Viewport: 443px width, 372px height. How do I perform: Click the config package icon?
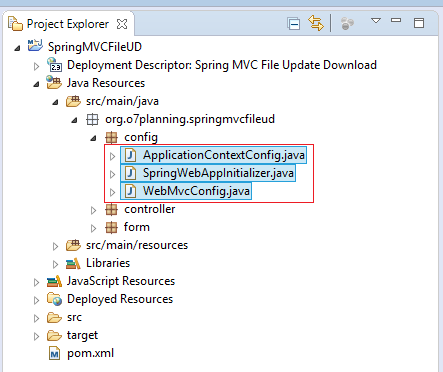pos(111,137)
